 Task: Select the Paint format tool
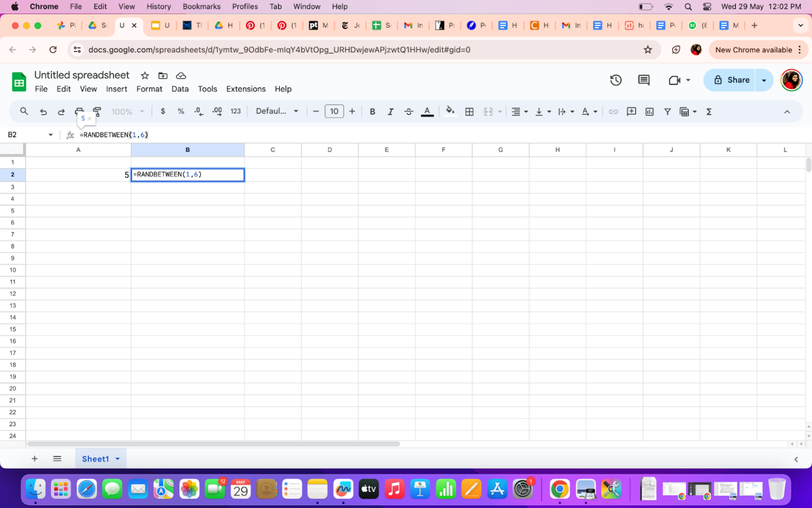[x=97, y=111]
